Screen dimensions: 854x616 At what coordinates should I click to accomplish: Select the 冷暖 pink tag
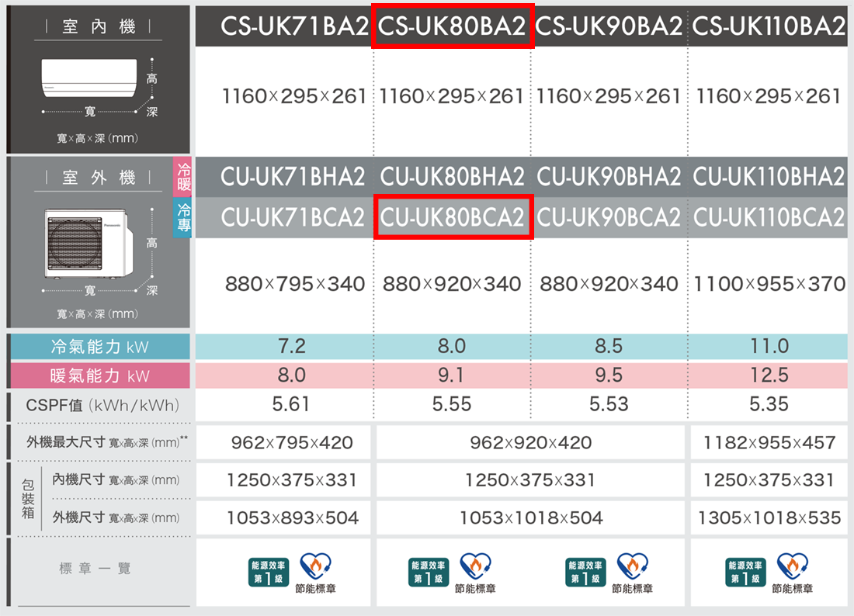(182, 177)
